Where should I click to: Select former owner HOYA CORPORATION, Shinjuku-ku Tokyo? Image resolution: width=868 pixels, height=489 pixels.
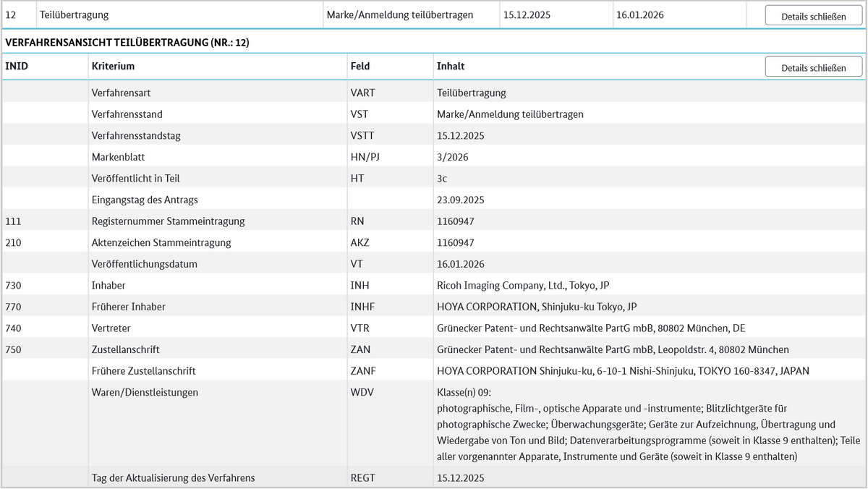point(537,307)
